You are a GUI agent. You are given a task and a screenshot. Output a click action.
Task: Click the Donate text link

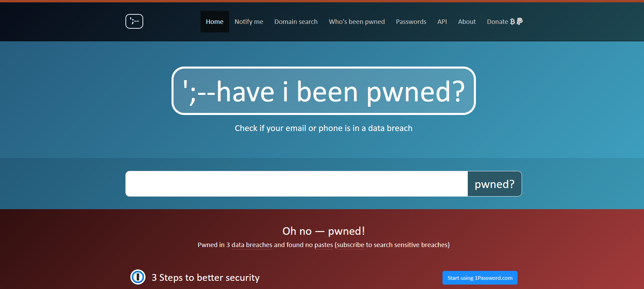(497, 21)
